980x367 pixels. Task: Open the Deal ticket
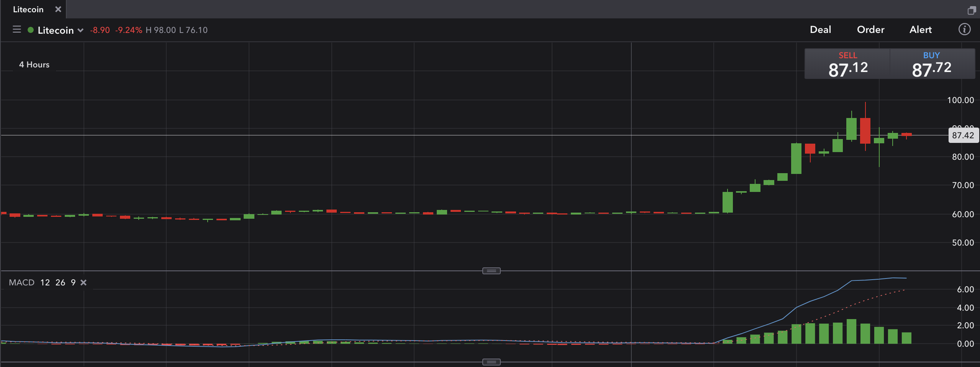(x=820, y=29)
